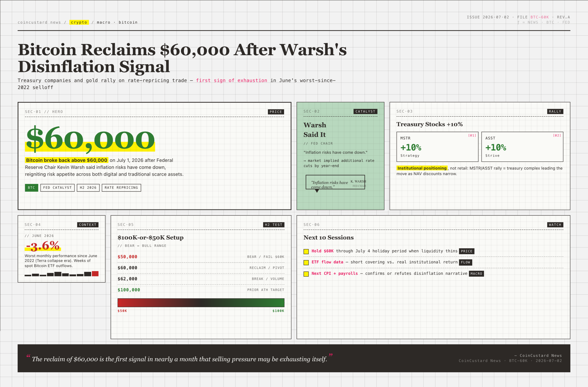This screenshot has width=588, height=387.
Task: Select the FED CATALYST tag
Action: pyautogui.click(x=57, y=188)
